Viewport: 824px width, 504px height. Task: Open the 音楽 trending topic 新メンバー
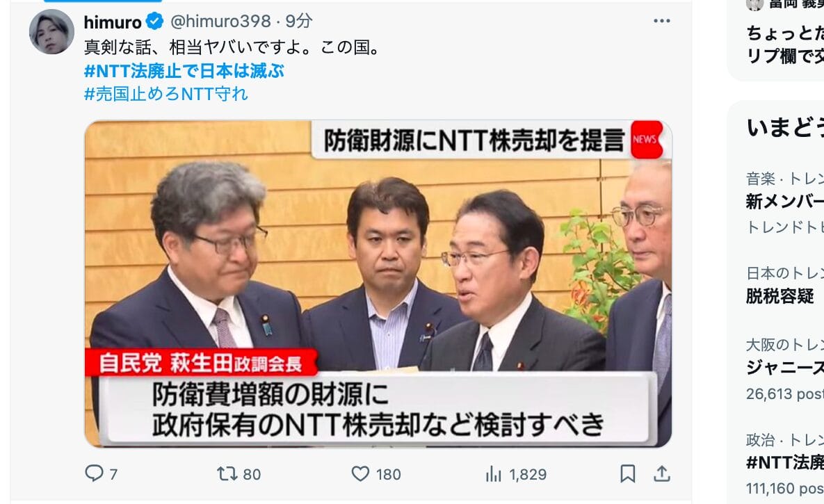pos(784,202)
